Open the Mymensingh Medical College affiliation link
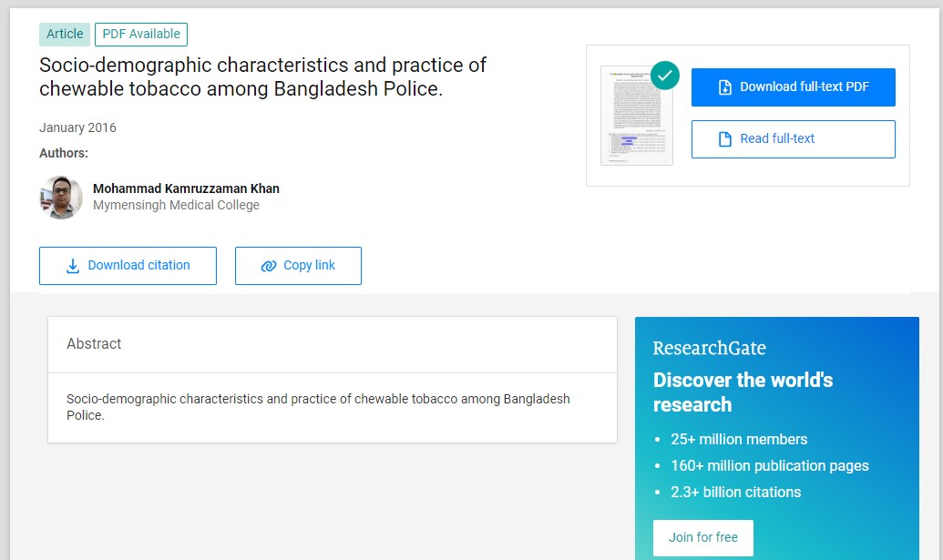 tap(176, 206)
